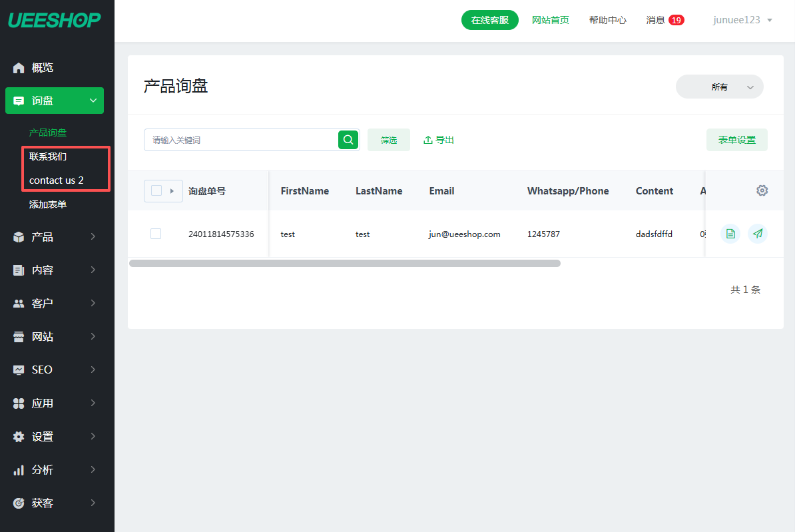Image resolution: width=795 pixels, height=532 pixels.
Task: Toggle the select-all checkbox in table header
Action: point(156,191)
